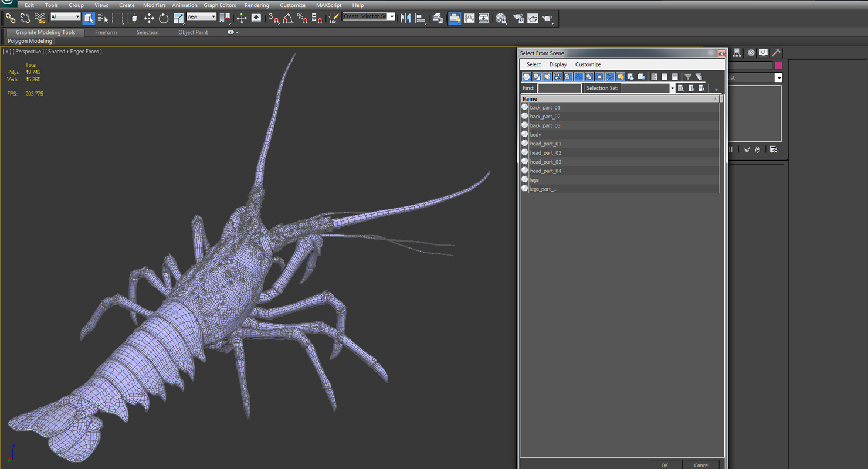Toggle the Spinner Snap button
This screenshot has height=469, width=868.
coord(317,18)
